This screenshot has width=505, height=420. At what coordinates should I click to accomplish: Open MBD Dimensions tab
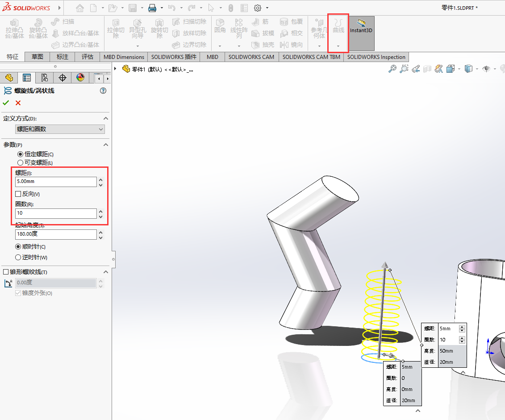click(x=124, y=57)
